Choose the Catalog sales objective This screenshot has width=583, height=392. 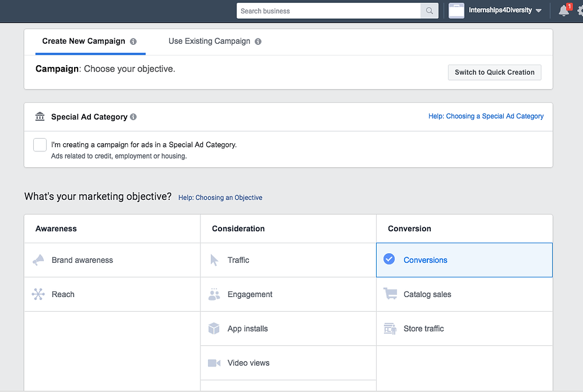point(465,294)
